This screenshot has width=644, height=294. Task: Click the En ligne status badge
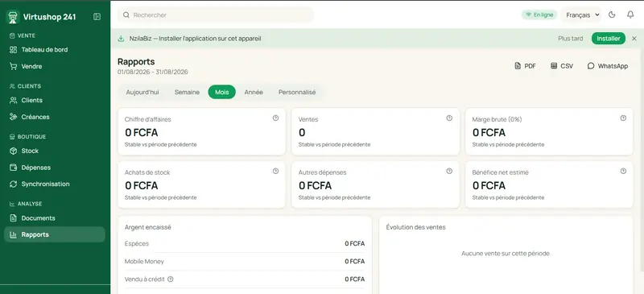[539, 14]
